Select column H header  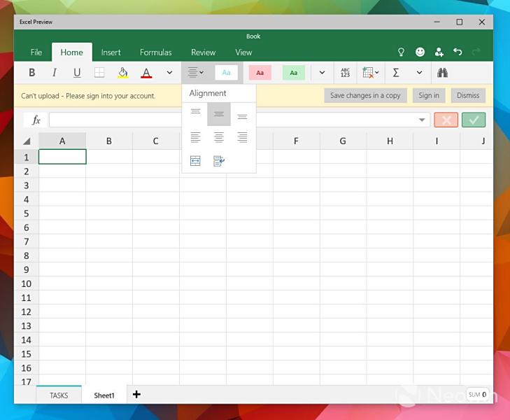[x=390, y=141]
